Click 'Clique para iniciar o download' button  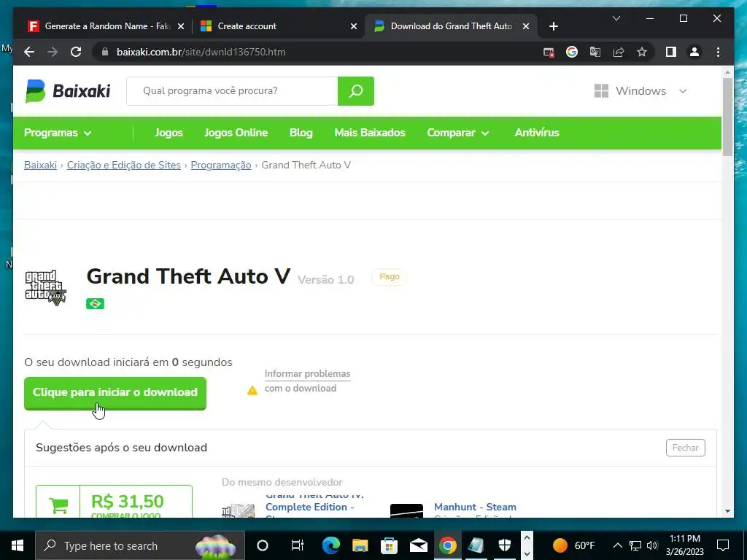point(115,393)
